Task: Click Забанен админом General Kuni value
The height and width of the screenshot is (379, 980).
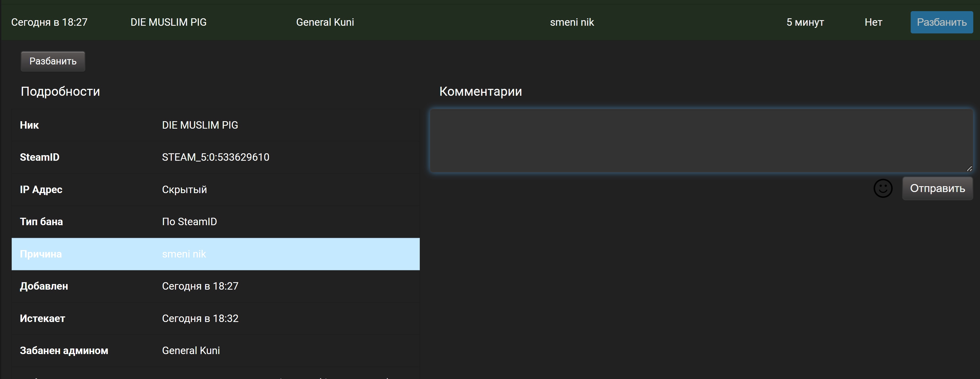Action: (191, 350)
